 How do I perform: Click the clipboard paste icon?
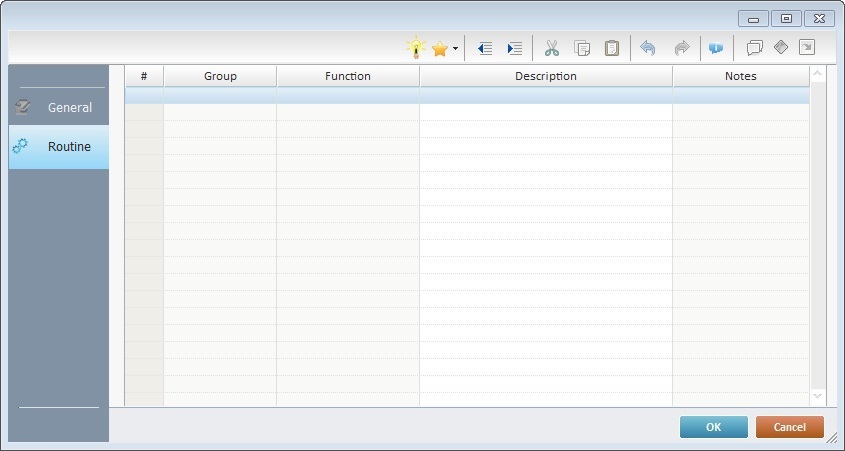(612, 48)
